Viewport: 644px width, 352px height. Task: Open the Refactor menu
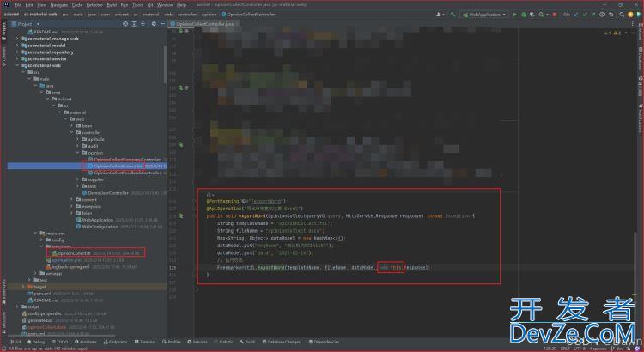pyautogui.click(x=94, y=5)
